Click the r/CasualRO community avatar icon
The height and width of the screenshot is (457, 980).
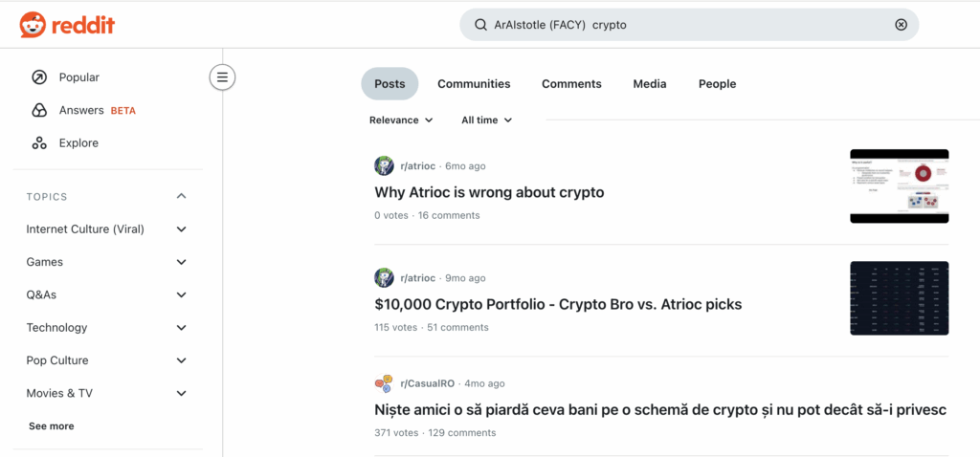click(x=384, y=383)
